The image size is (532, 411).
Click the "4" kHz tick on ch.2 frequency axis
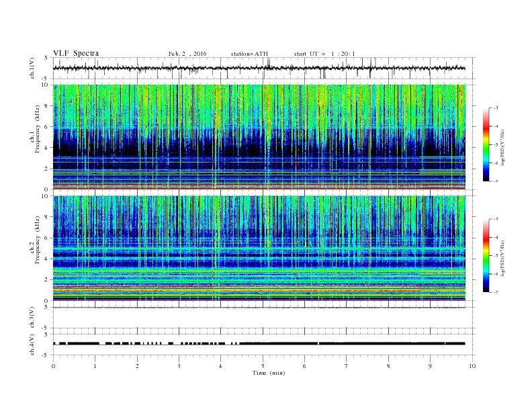pyautogui.click(x=46, y=259)
